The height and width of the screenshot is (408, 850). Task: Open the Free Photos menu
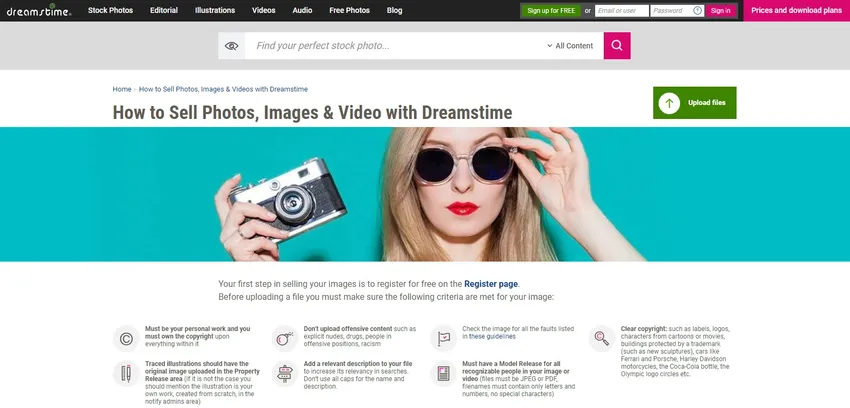pyautogui.click(x=350, y=10)
